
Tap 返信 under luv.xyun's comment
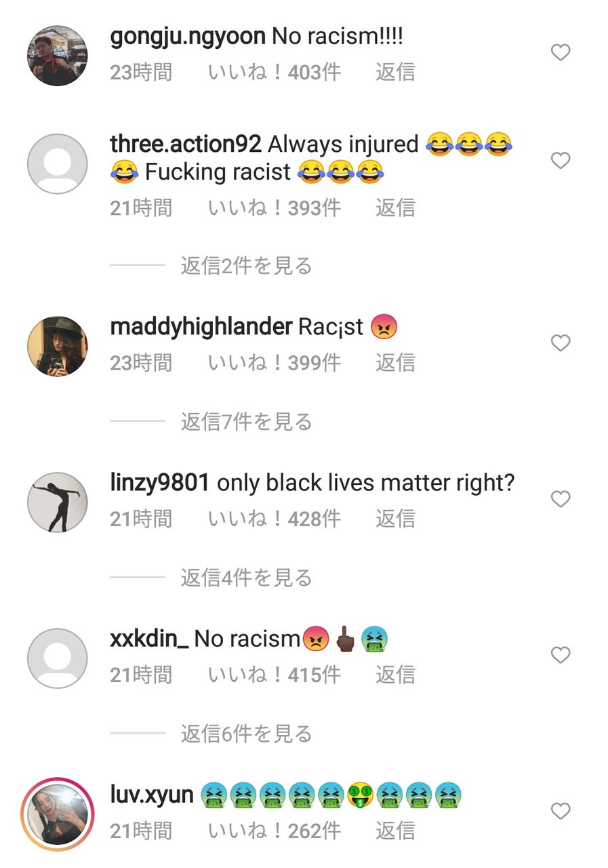click(x=395, y=831)
